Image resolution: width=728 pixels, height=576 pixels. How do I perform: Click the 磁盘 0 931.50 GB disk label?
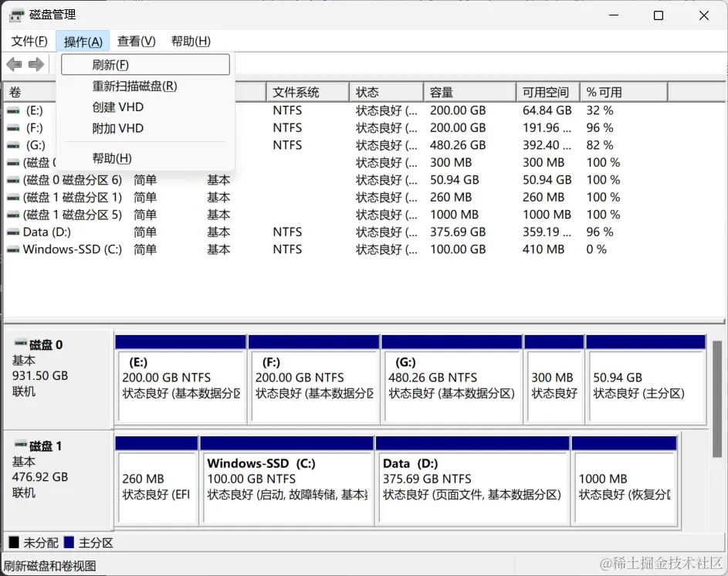pos(58,380)
